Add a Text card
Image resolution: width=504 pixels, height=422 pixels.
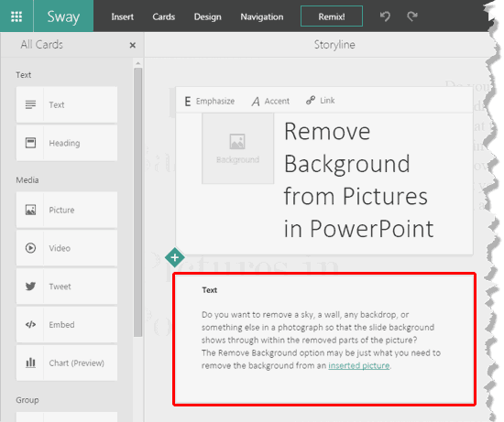tap(67, 104)
